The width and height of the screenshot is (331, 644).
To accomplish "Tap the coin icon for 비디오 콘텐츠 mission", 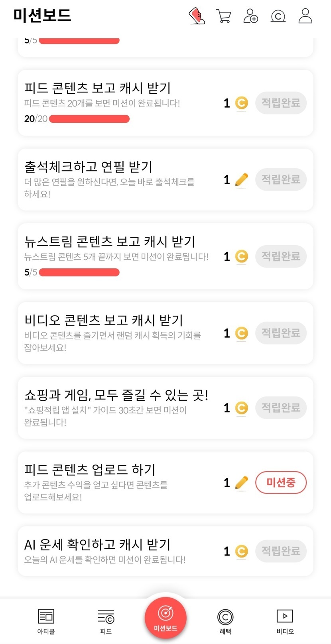I will [x=241, y=333].
